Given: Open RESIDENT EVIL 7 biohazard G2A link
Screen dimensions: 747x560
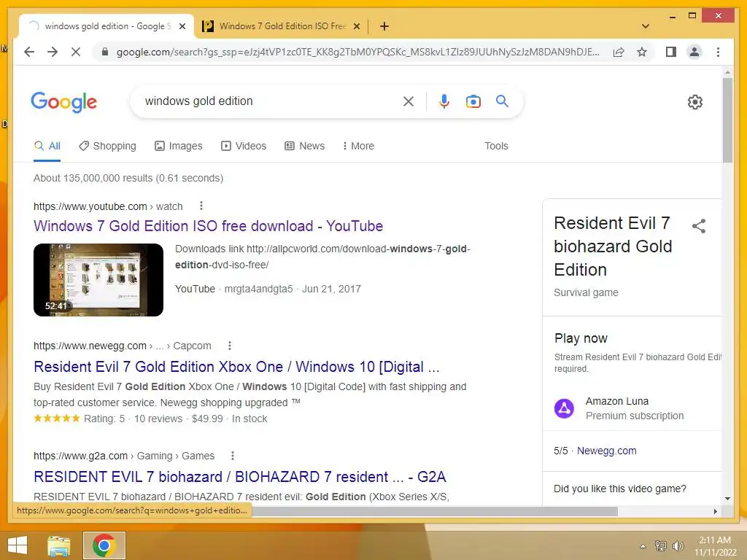Looking at the screenshot, I should click(239, 477).
